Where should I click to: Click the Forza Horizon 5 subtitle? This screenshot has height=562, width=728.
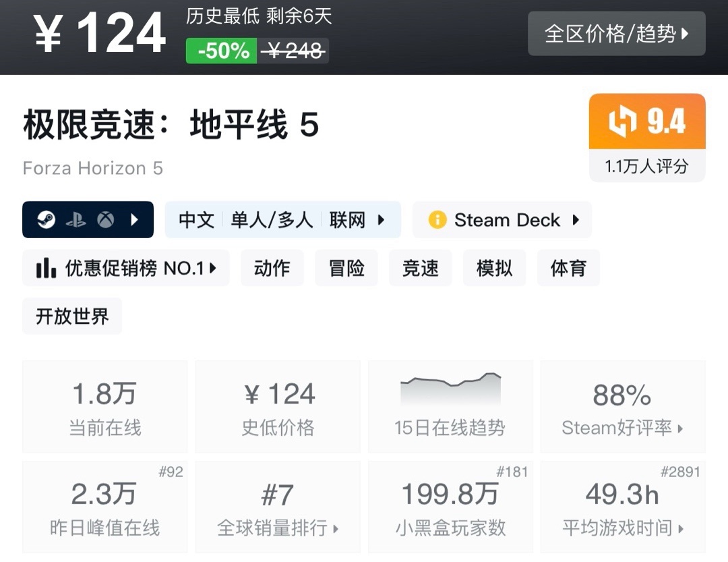coord(93,168)
